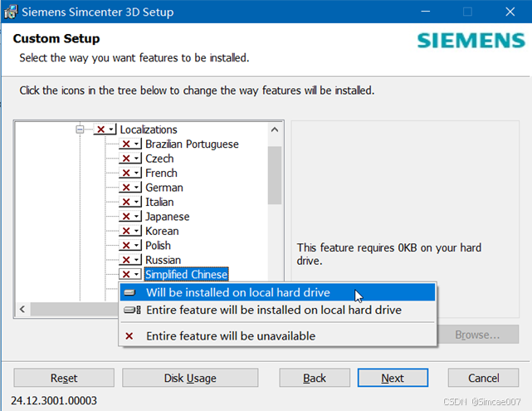Screen dimensions: 532x411
Task: Click the scroll-up arrow of feature tree
Action: point(275,130)
